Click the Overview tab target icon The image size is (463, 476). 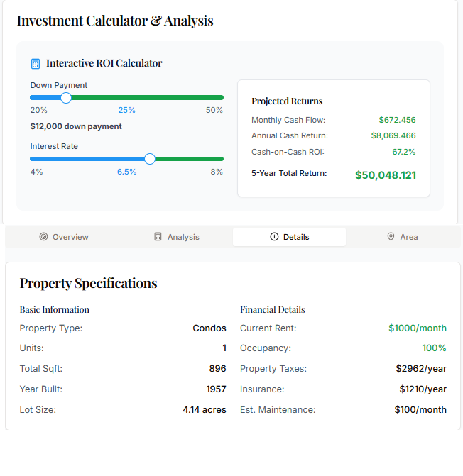tap(43, 237)
